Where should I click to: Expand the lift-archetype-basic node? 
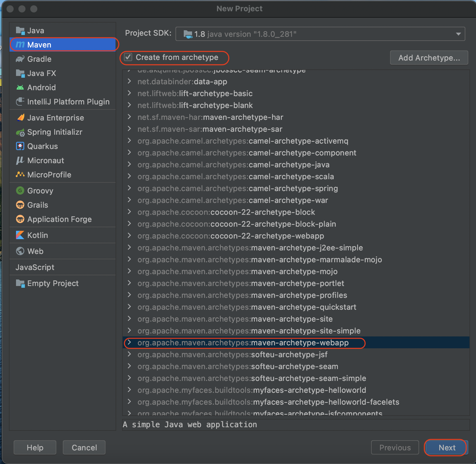[x=129, y=93]
